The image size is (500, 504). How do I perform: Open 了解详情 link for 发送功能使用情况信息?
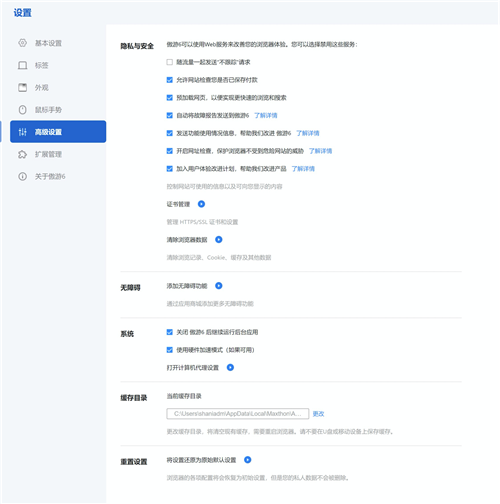(x=308, y=133)
